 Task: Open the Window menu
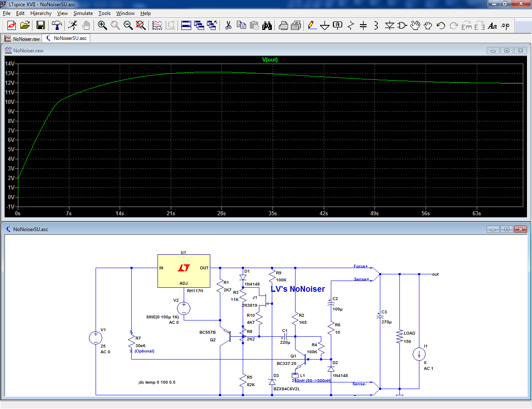[x=126, y=13]
